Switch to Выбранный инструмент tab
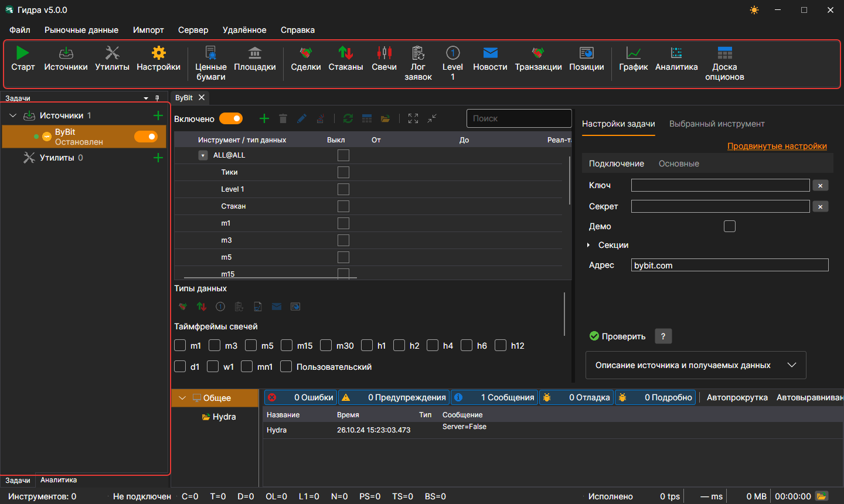This screenshot has width=844, height=504. pyautogui.click(x=717, y=124)
